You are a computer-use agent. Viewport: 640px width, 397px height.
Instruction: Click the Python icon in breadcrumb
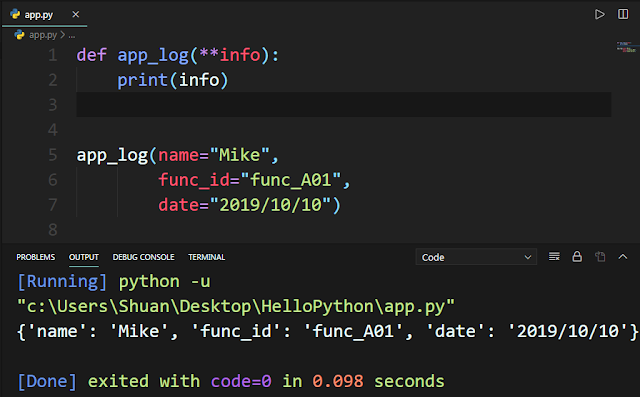click(19, 35)
